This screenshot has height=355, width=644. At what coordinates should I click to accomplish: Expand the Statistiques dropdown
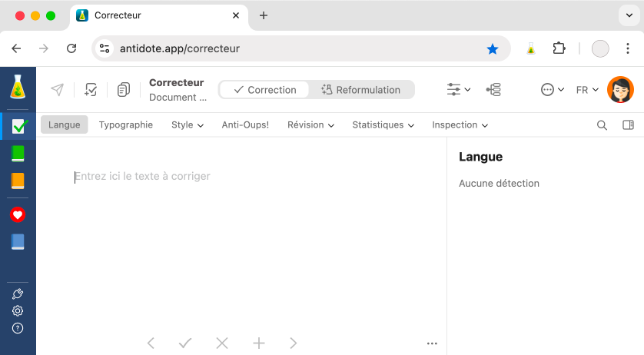383,124
